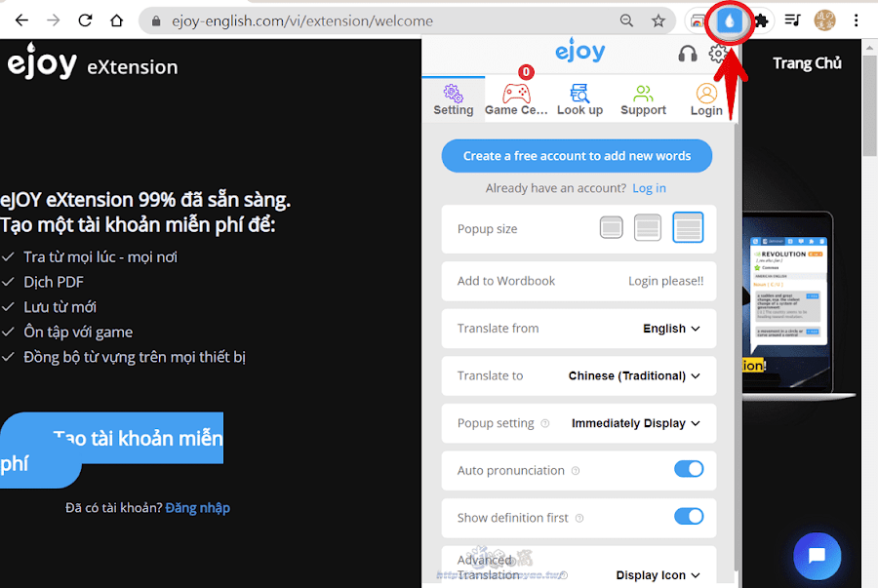Switch to the Look up tab
Image resolution: width=878 pixels, height=588 pixels.
pos(579,100)
